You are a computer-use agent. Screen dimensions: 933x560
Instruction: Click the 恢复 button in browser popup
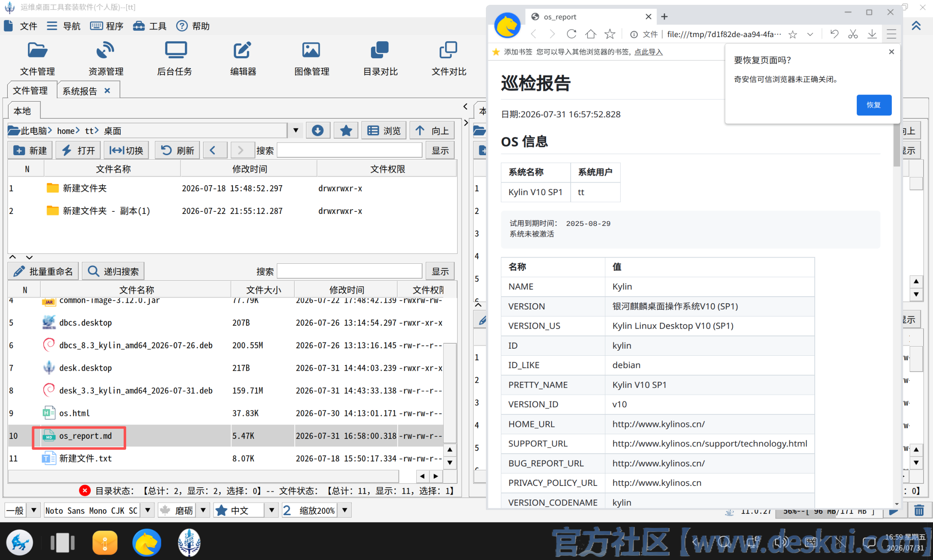pyautogui.click(x=873, y=105)
